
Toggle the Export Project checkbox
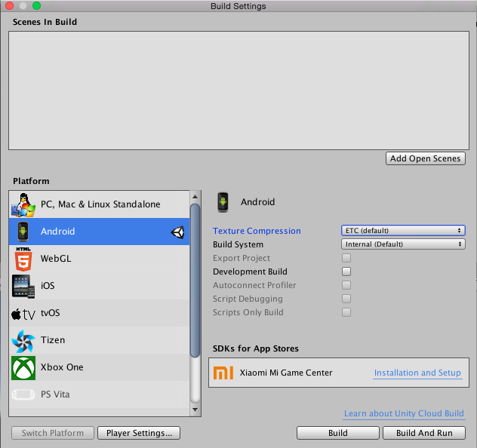point(346,258)
